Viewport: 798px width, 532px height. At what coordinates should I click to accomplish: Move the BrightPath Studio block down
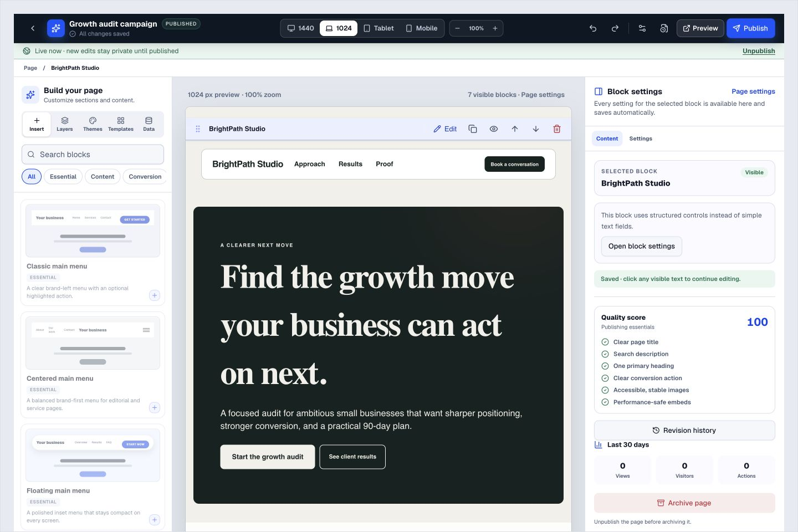(x=536, y=129)
